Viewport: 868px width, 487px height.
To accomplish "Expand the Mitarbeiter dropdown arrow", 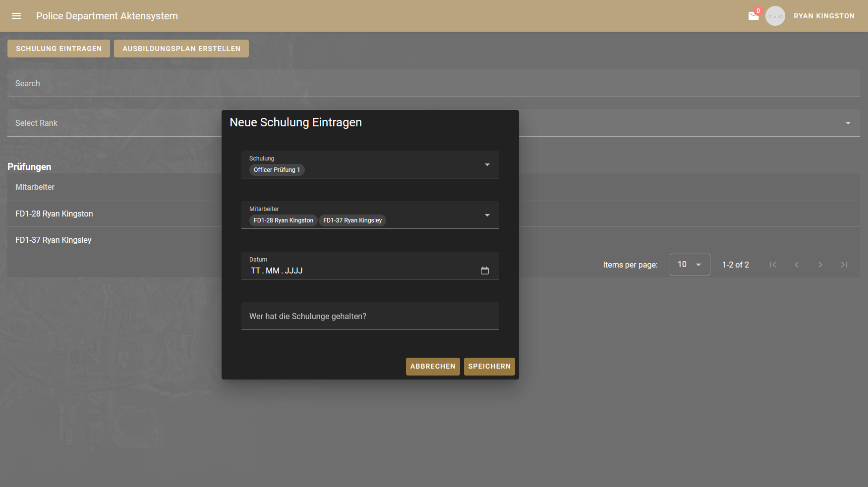I will coord(487,215).
